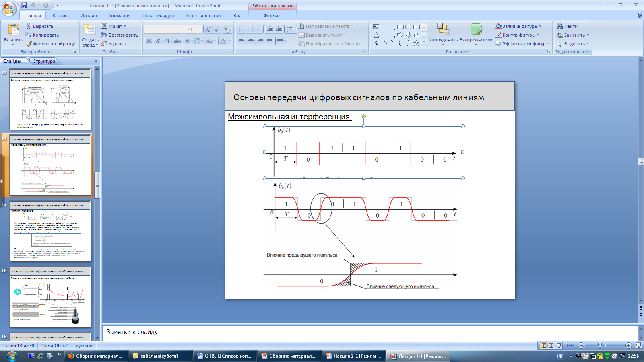Image resolution: width=644 pixels, height=362 pixels.
Task: Select the text box shape
Action: coord(376,27)
